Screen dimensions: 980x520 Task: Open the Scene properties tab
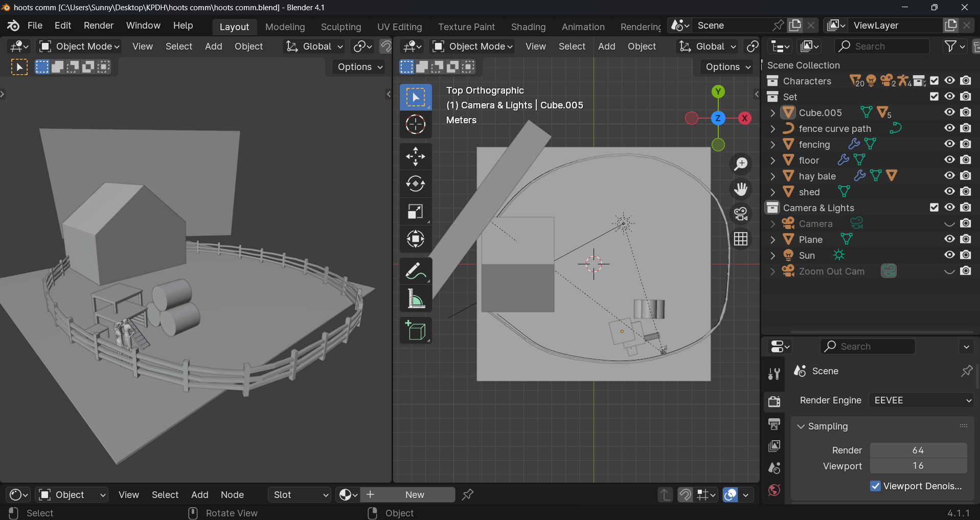coord(774,468)
